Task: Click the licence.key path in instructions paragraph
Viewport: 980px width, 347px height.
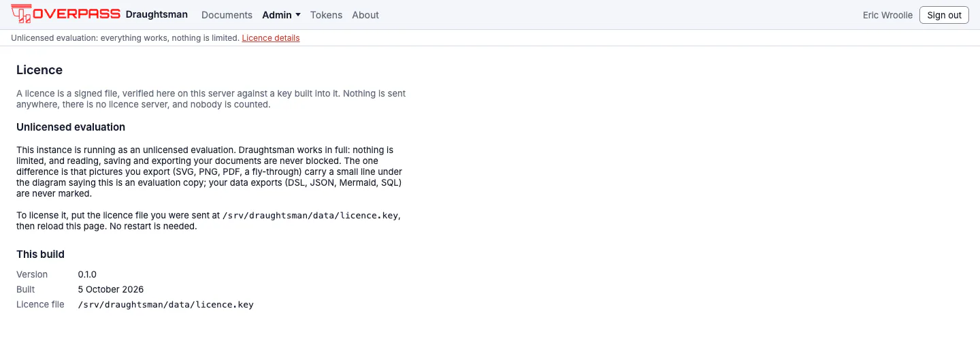Action: pyautogui.click(x=311, y=216)
